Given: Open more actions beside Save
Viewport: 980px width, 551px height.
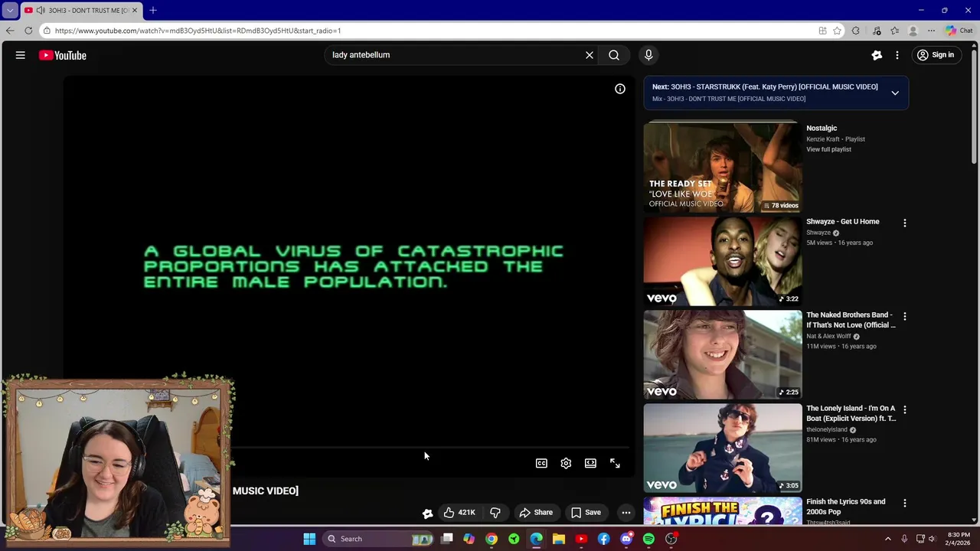Looking at the screenshot, I should point(626,513).
